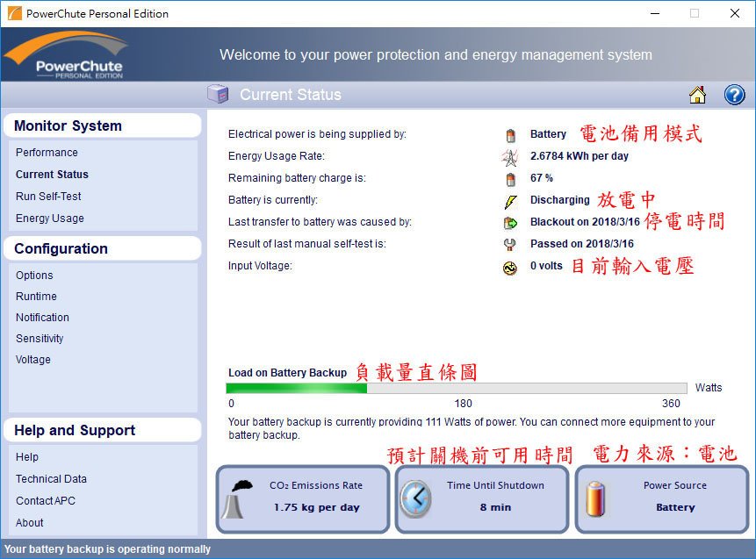The width and height of the screenshot is (756, 559).
Task: Click the Load on Battery Backup bar
Action: click(x=457, y=389)
